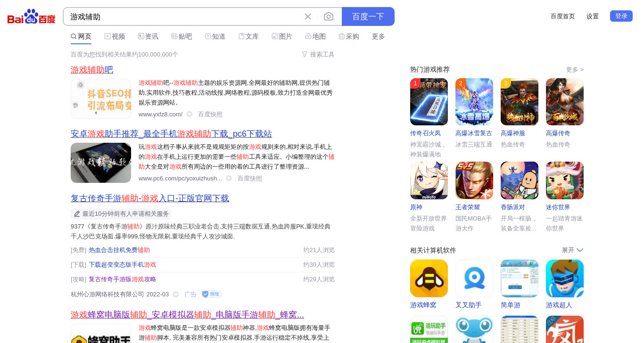This screenshot has width=644, height=343.
Task: Open 王者荣耀 game icon
Action: pos(474,180)
